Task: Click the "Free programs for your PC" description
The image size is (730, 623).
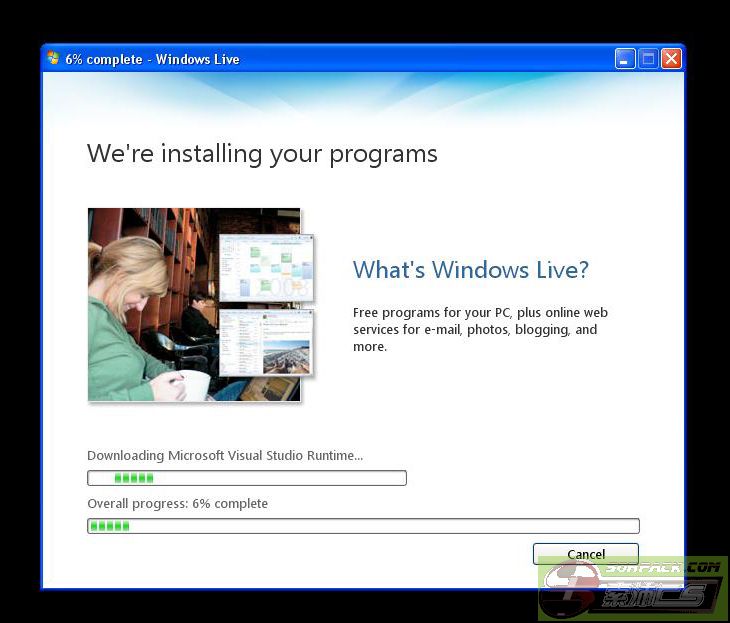Action: coord(480,330)
